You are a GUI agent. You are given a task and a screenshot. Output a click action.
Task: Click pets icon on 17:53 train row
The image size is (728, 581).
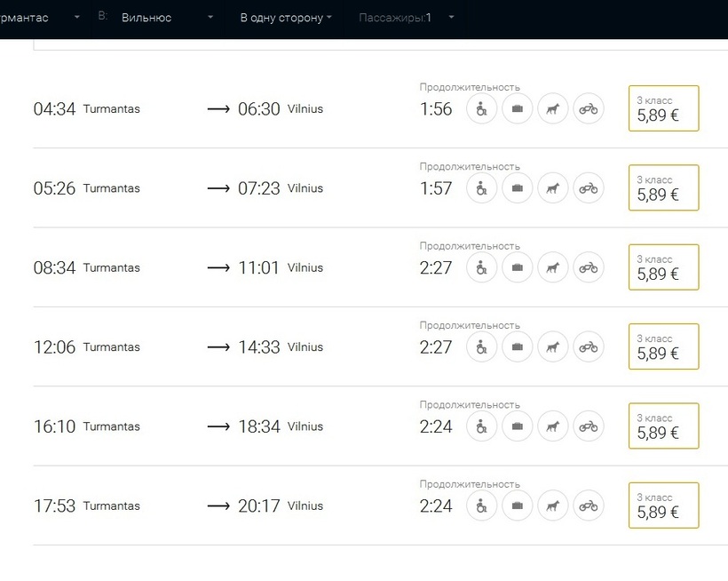553,505
